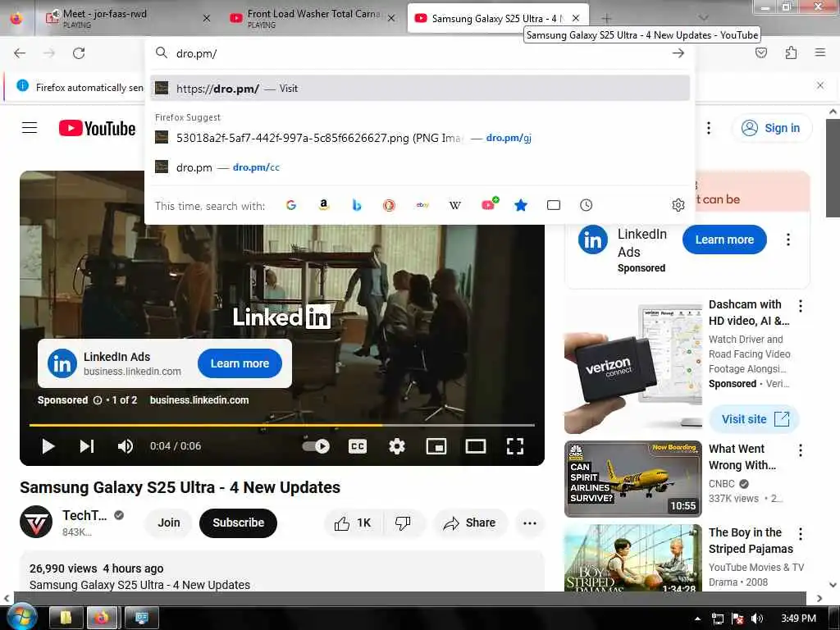
Task: Search this time with DuckDuckGo
Action: coord(389,205)
